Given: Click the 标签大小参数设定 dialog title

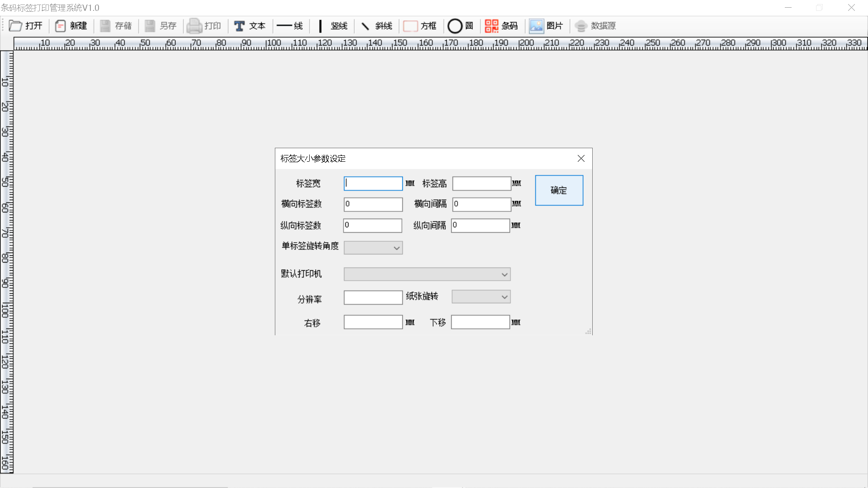Looking at the screenshot, I should (313, 159).
